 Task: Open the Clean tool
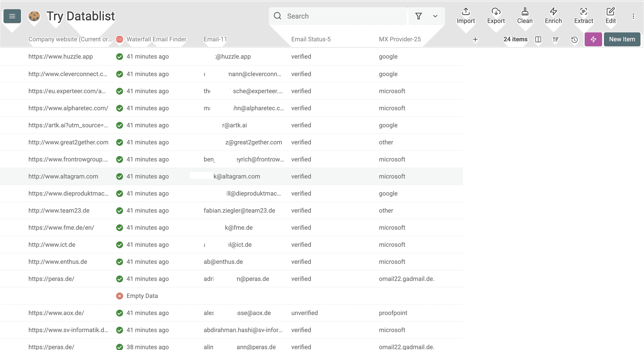click(525, 16)
